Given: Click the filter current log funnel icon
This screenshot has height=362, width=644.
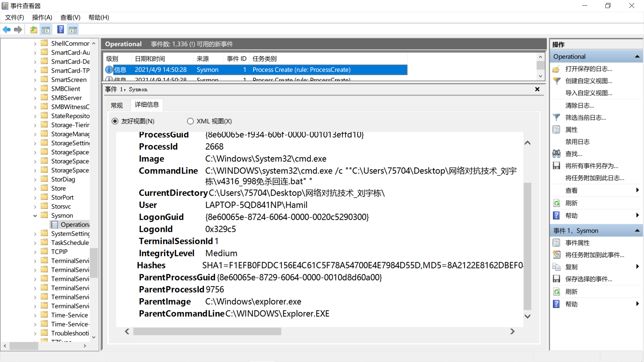Looking at the screenshot, I should point(556,118).
